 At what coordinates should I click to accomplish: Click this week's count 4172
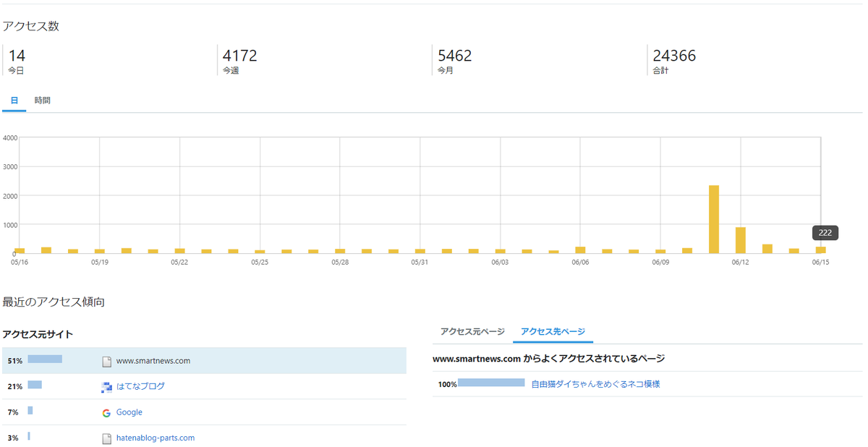click(239, 56)
